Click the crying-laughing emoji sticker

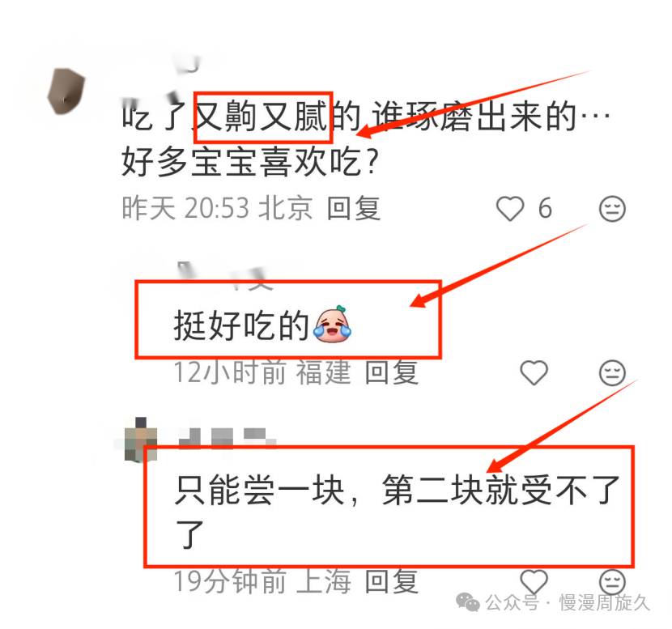click(x=332, y=325)
